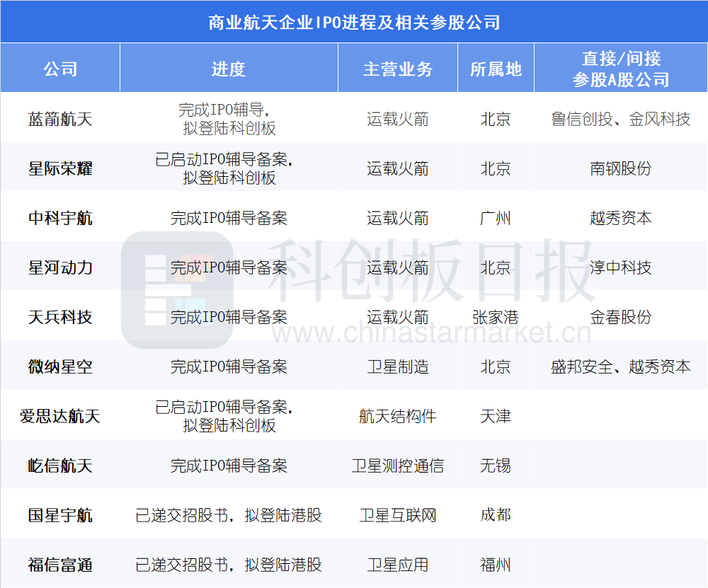Select the 天兵科技 company name
708x588 pixels.
(x=60, y=317)
